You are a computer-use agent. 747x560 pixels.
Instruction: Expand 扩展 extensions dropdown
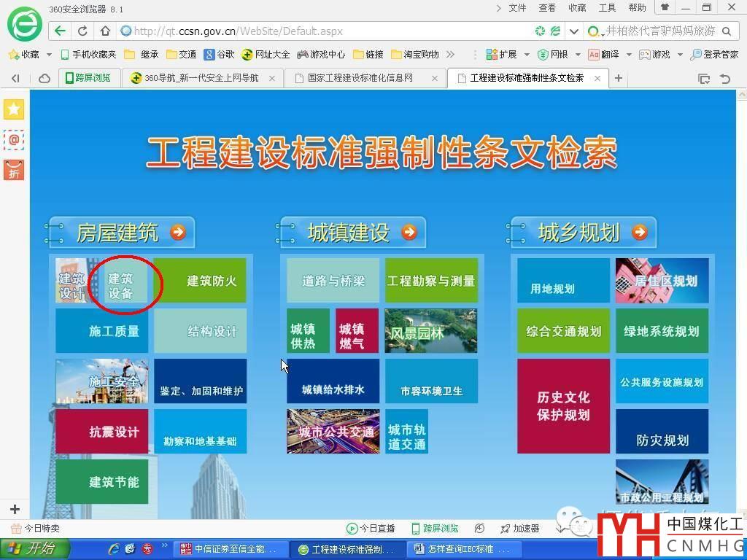527,55
